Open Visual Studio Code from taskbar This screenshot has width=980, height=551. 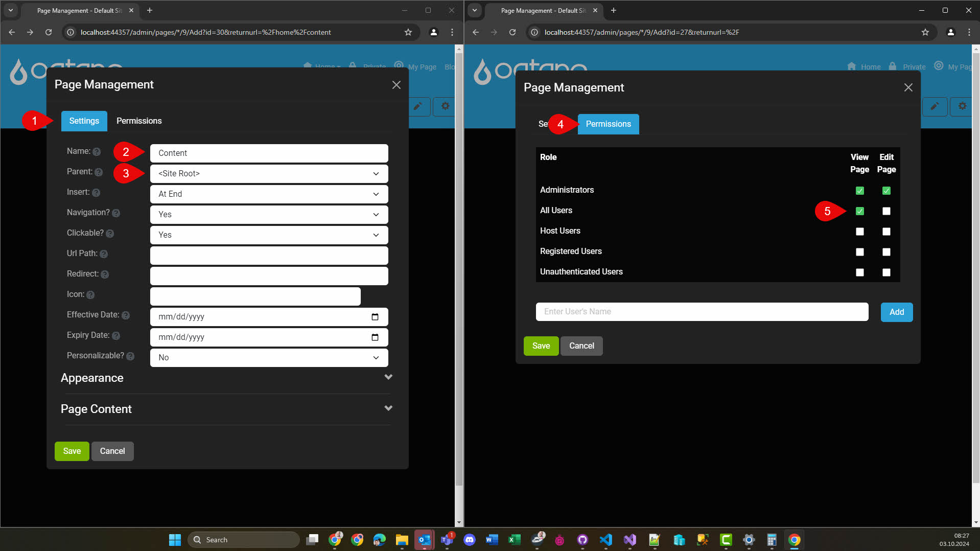click(605, 540)
